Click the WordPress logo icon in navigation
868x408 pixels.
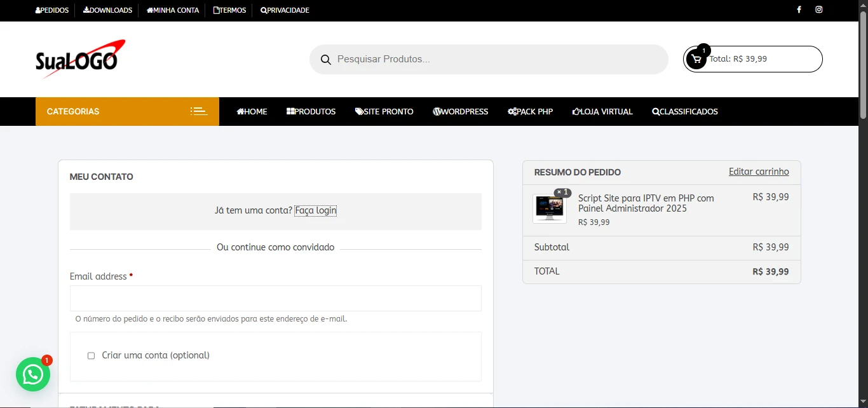[436, 111]
